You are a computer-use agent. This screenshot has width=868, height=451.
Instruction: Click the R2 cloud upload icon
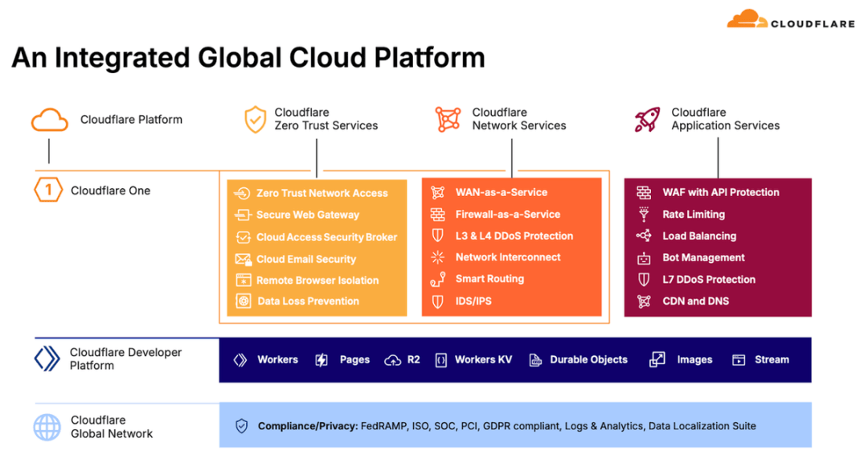(392, 360)
